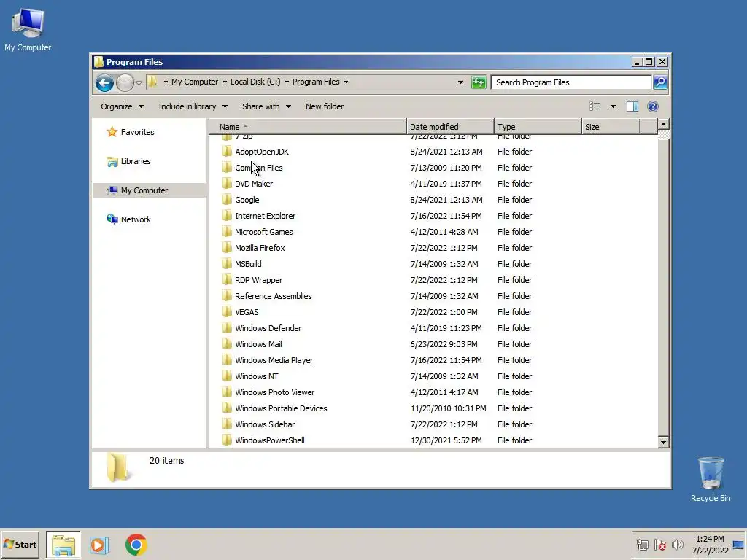
Task: Select Windows NT folder name
Action: (x=256, y=376)
